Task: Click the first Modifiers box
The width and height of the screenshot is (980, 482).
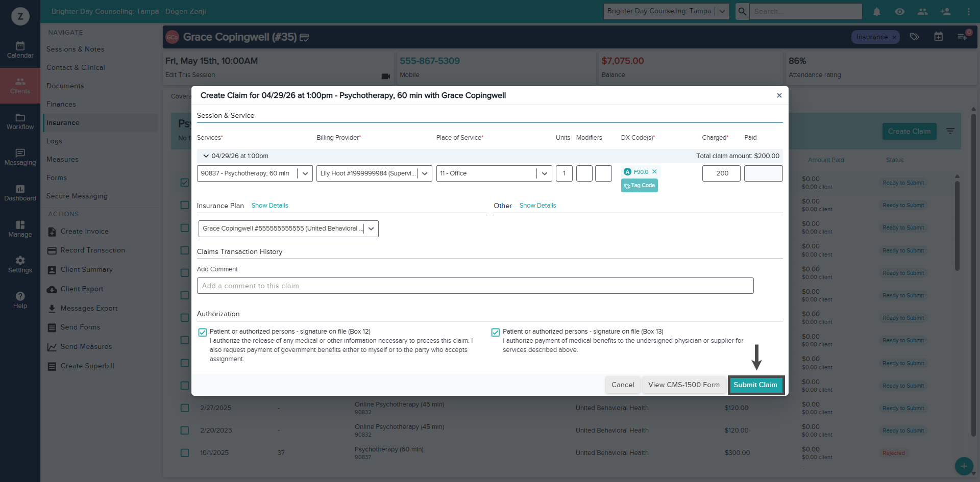Action: click(584, 173)
